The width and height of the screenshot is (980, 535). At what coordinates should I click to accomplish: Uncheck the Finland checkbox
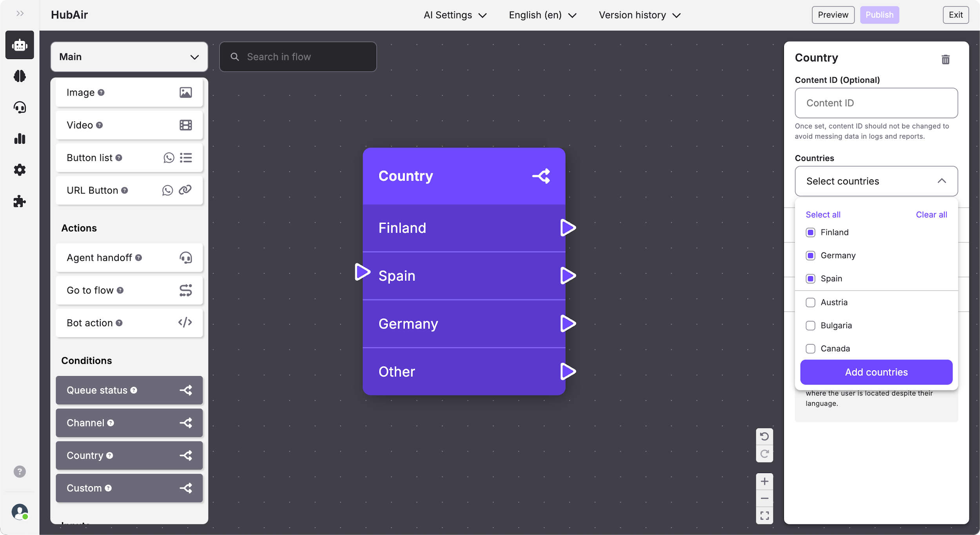pyautogui.click(x=810, y=232)
